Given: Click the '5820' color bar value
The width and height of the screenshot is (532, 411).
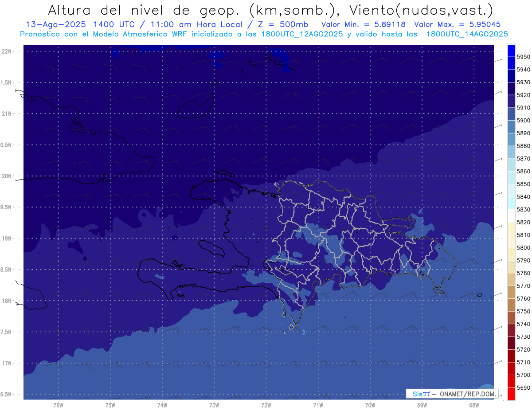Looking at the screenshot, I should click(x=524, y=222).
